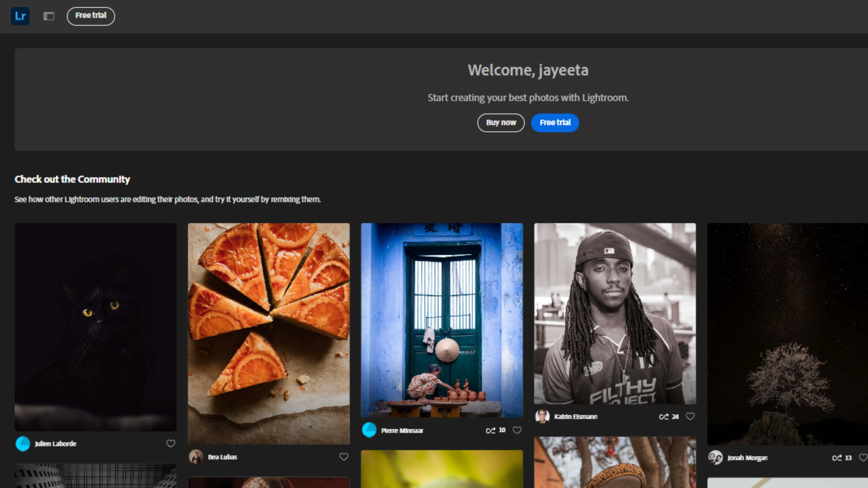The width and height of the screenshot is (868, 488).
Task: Toggle the left sidebar panel icon
Action: [x=49, y=16]
